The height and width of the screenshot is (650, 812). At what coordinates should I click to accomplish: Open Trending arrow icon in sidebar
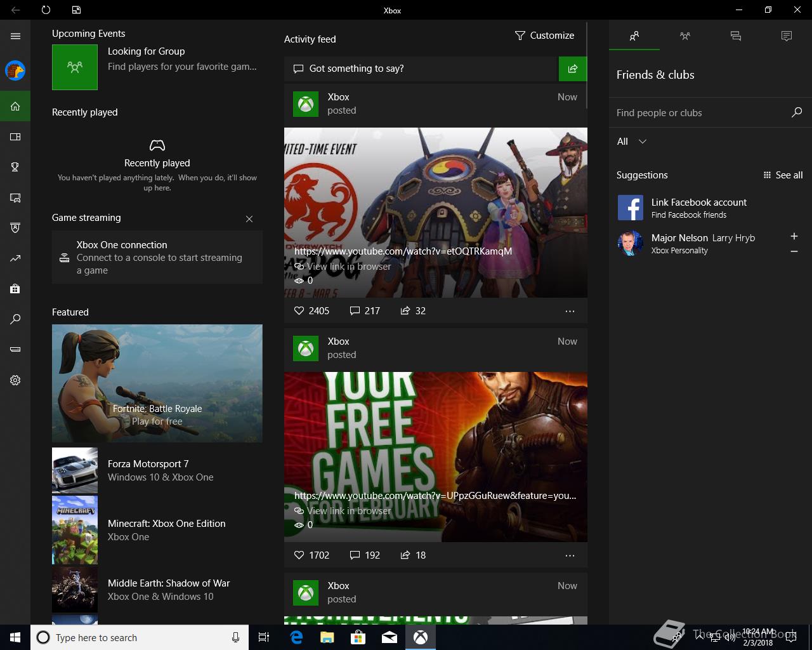(x=15, y=258)
